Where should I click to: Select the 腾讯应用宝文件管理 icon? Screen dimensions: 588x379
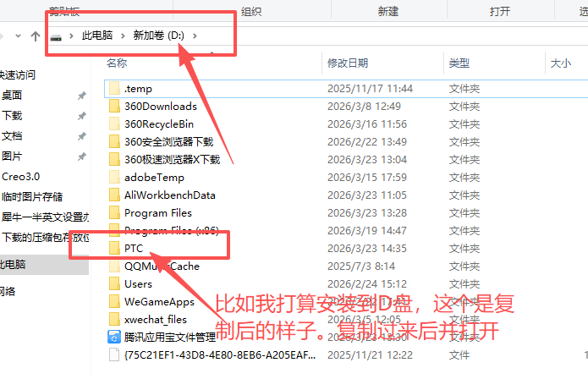(114, 337)
